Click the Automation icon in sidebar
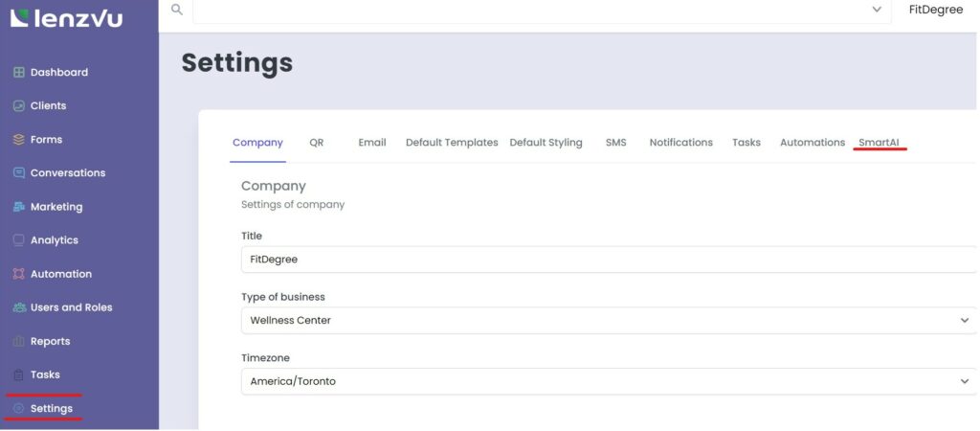 pos(18,274)
